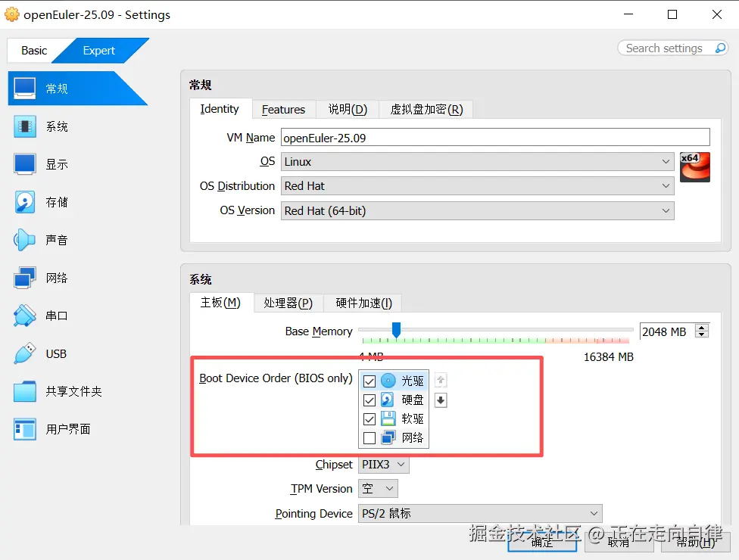Switch to Basic mode
This screenshot has width=739, height=560.
[x=34, y=51]
